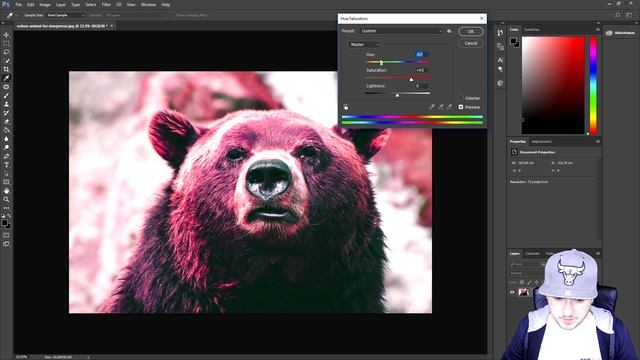Click the vertical hue spectrum bar in Color panel
640x360 pixels.
click(x=593, y=85)
